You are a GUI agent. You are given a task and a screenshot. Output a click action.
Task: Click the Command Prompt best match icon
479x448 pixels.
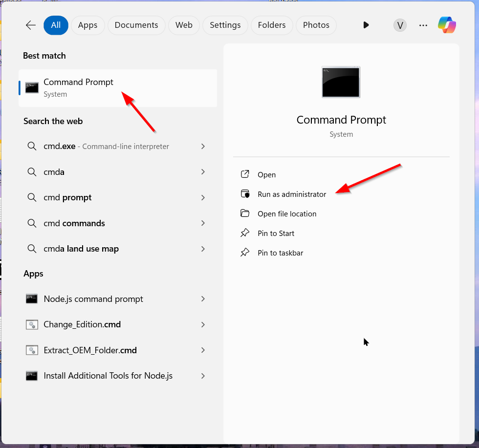point(32,87)
